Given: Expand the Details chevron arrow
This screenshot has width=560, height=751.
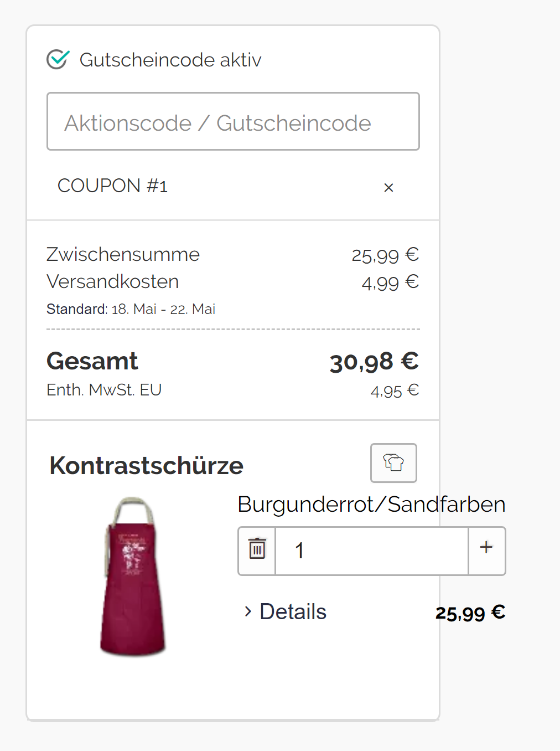Looking at the screenshot, I should tap(248, 611).
